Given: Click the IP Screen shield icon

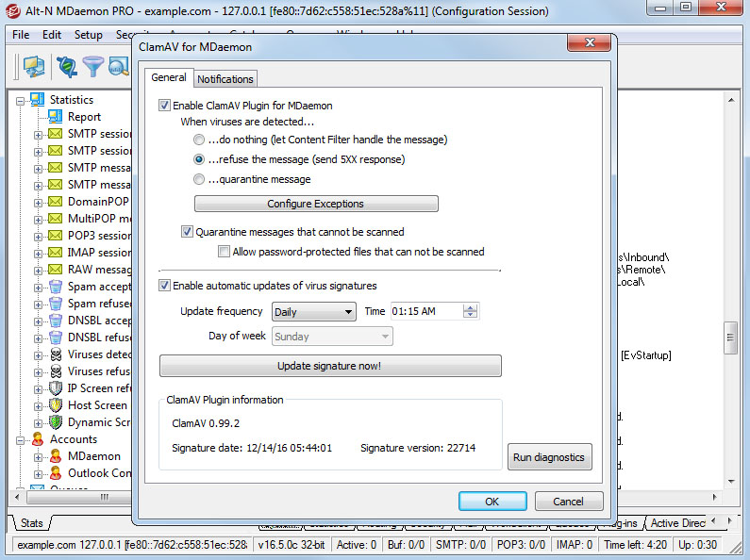Looking at the screenshot, I should click(x=56, y=388).
